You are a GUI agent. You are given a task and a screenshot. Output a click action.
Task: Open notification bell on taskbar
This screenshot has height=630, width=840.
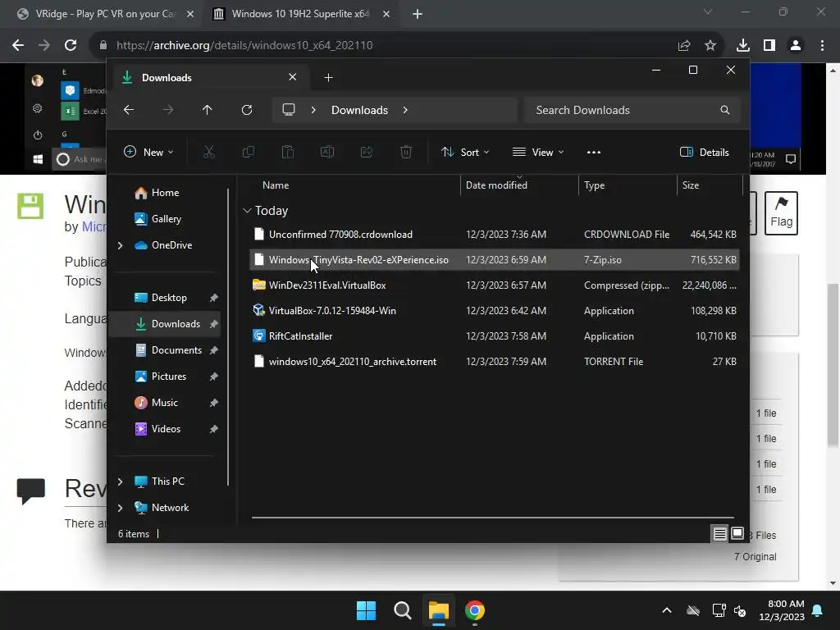pos(818,610)
